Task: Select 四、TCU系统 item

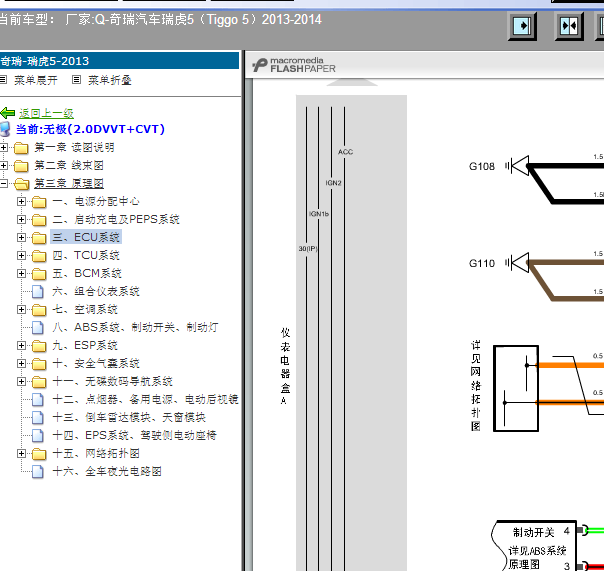Action: 86,255
